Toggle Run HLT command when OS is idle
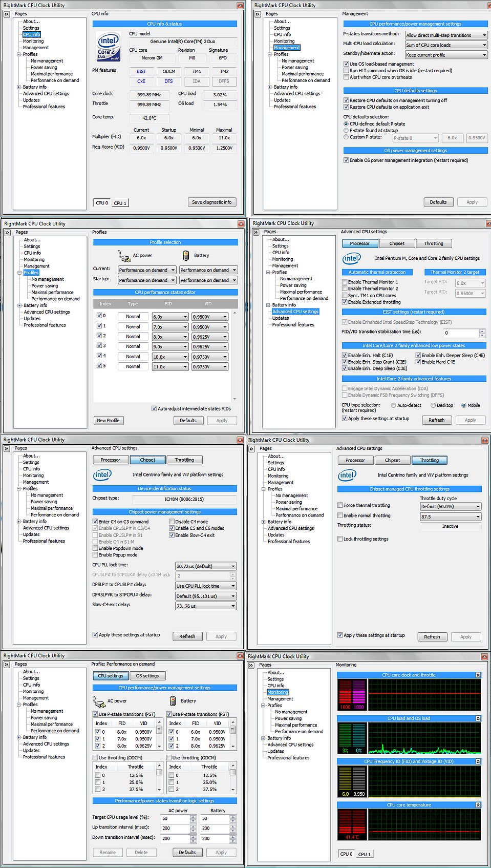 click(346, 71)
